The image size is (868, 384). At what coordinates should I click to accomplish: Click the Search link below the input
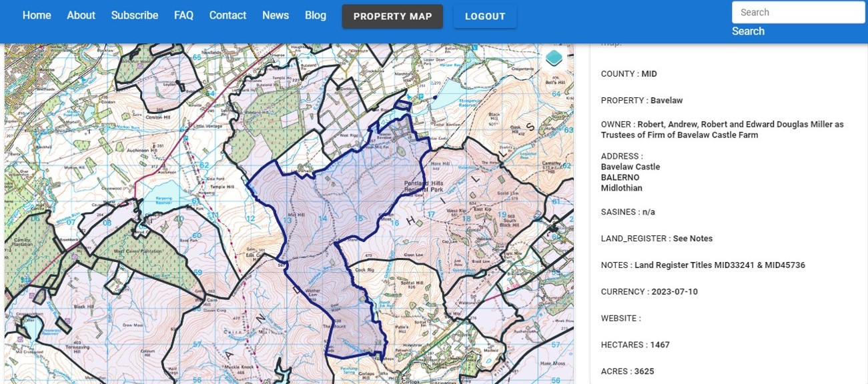click(748, 31)
